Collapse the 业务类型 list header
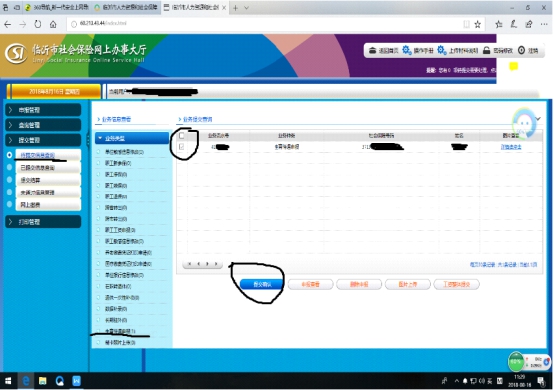The height and width of the screenshot is (390, 554). coord(132,138)
